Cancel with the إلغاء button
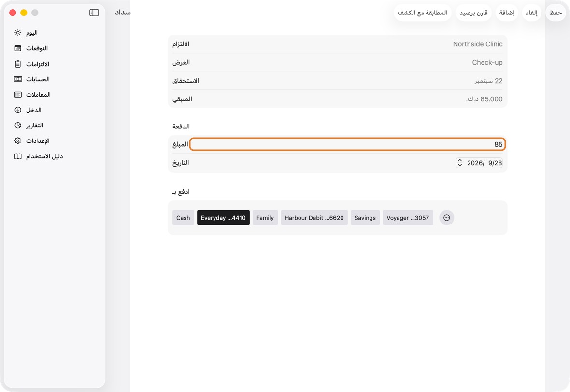This screenshot has height=392, width=570. pos(531,13)
